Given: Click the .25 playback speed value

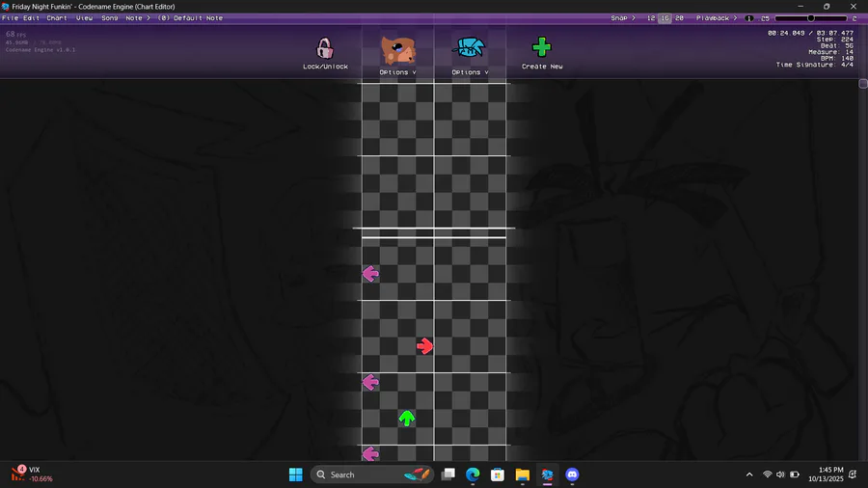Looking at the screenshot, I should [x=765, y=18].
